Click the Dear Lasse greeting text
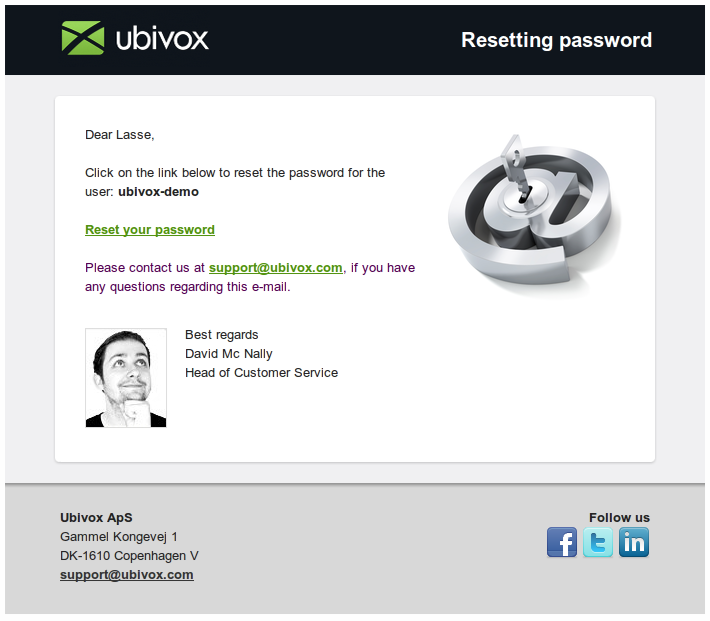The width and height of the screenshot is (710, 621). click(120, 135)
